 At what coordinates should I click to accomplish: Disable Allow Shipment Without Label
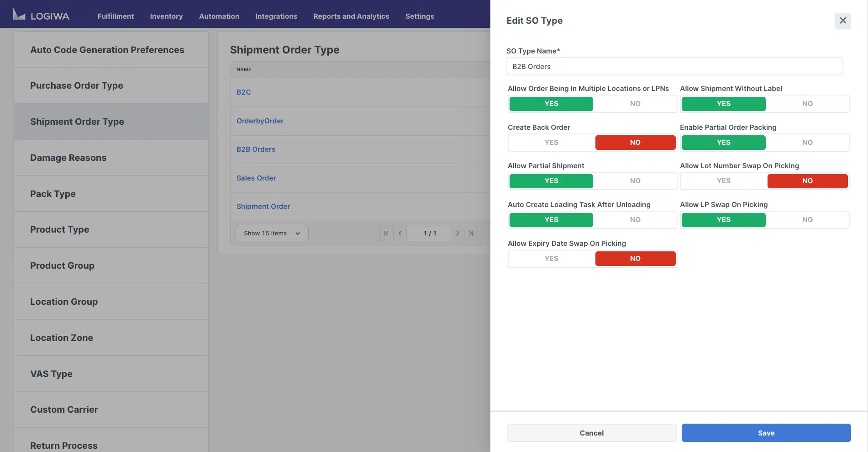tap(807, 104)
